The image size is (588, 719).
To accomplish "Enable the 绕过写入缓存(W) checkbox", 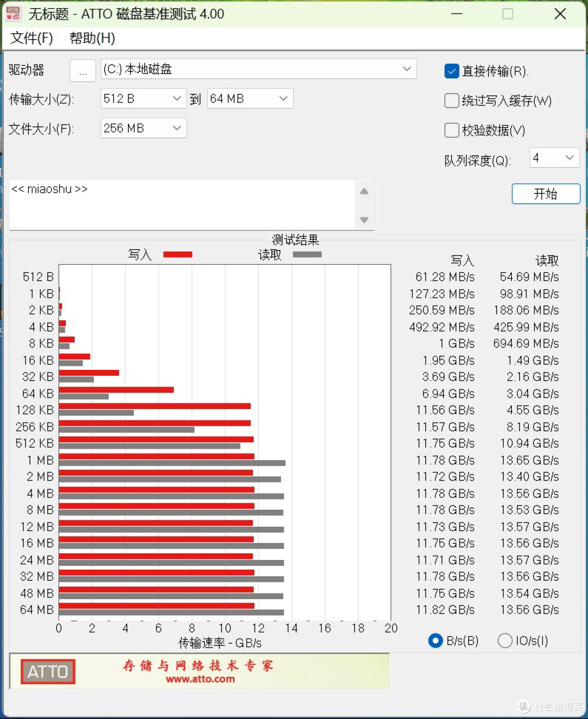I will [x=452, y=101].
